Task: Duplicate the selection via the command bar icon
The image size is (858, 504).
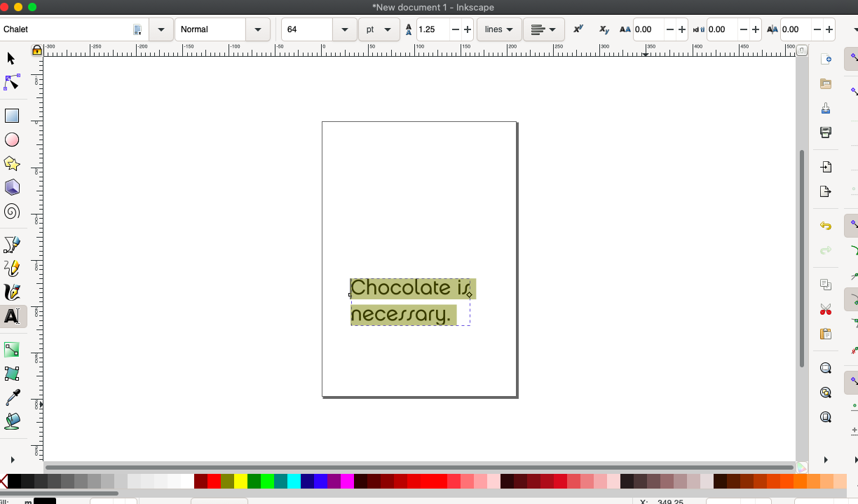Action: [x=826, y=285]
